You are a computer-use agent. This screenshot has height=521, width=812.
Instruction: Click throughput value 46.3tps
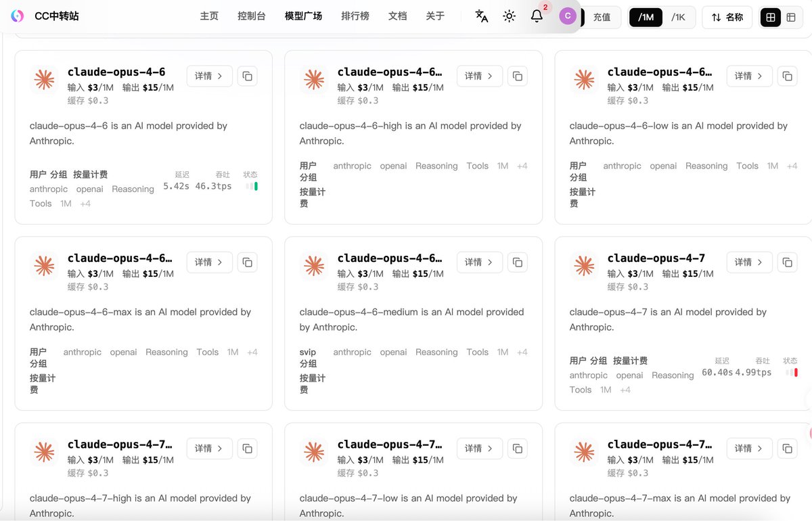point(213,186)
